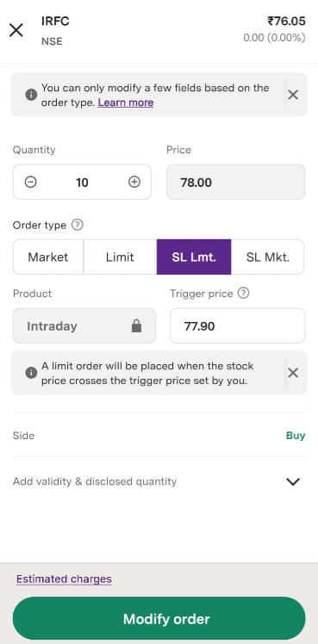
Task: Expand Add validity & disclosed quantity
Action: [x=159, y=481]
